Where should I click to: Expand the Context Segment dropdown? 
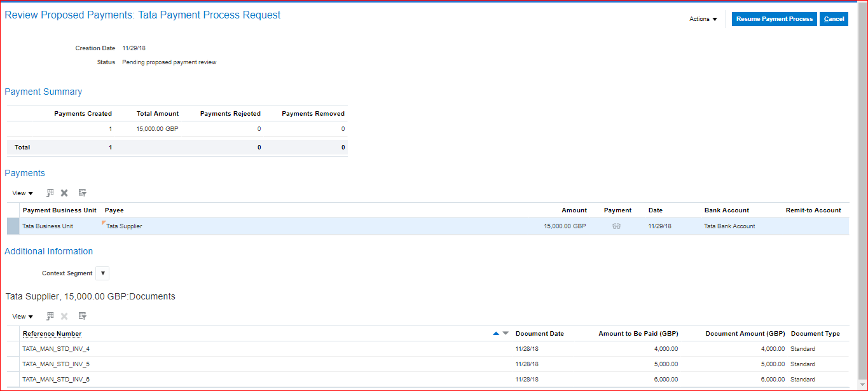102,273
